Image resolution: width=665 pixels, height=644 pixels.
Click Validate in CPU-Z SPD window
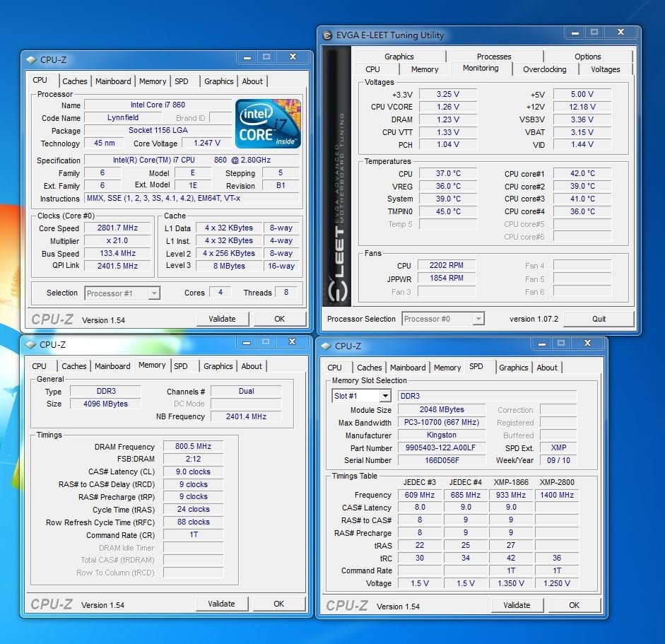tap(517, 605)
